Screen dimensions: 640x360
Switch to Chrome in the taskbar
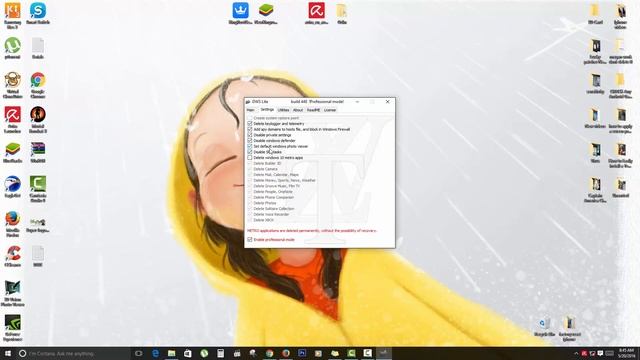click(269, 353)
